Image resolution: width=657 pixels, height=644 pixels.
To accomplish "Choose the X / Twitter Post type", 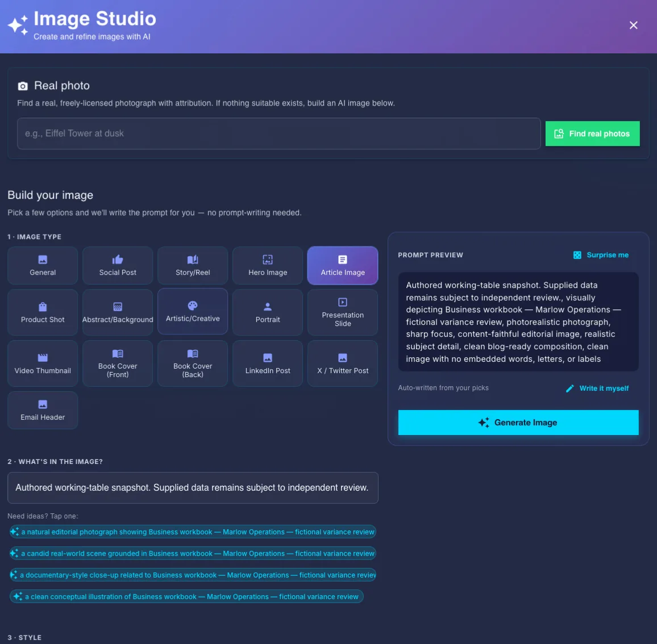I will click(342, 363).
